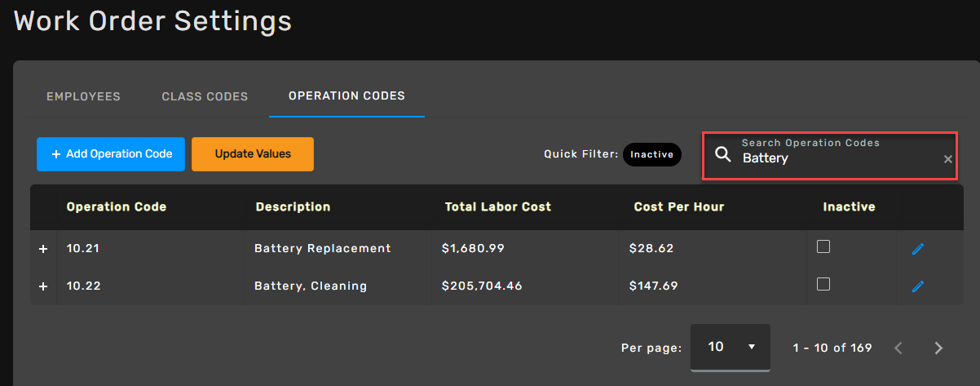Screen dimensions: 980x386
Task: Edit operation code 10.21 with pencil icon
Action: coord(918,249)
